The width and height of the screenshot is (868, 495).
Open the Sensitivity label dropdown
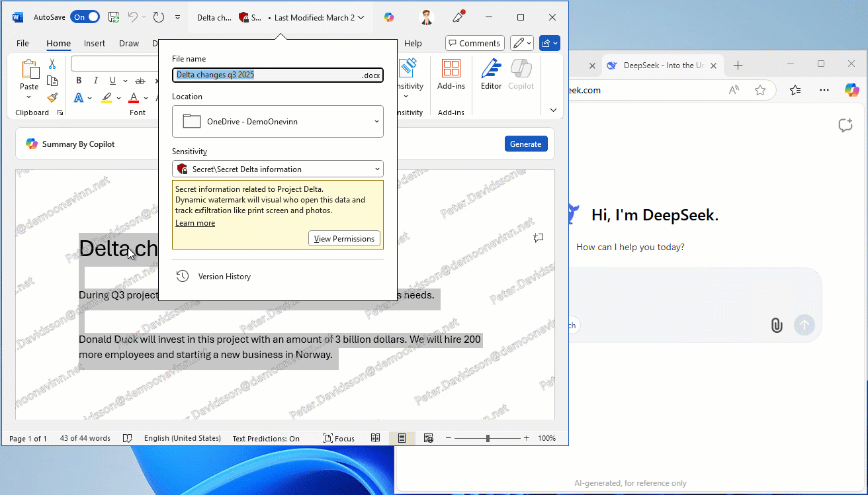tap(278, 169)
